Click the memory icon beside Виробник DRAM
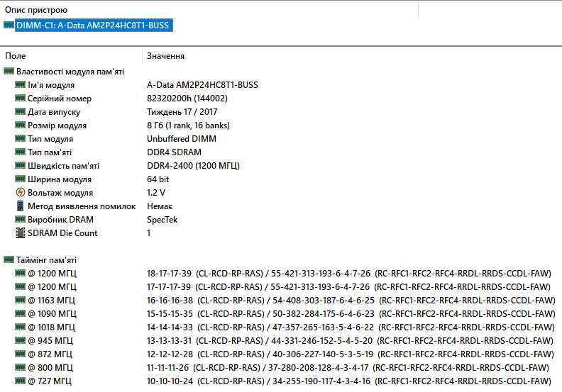 [20, 219]
